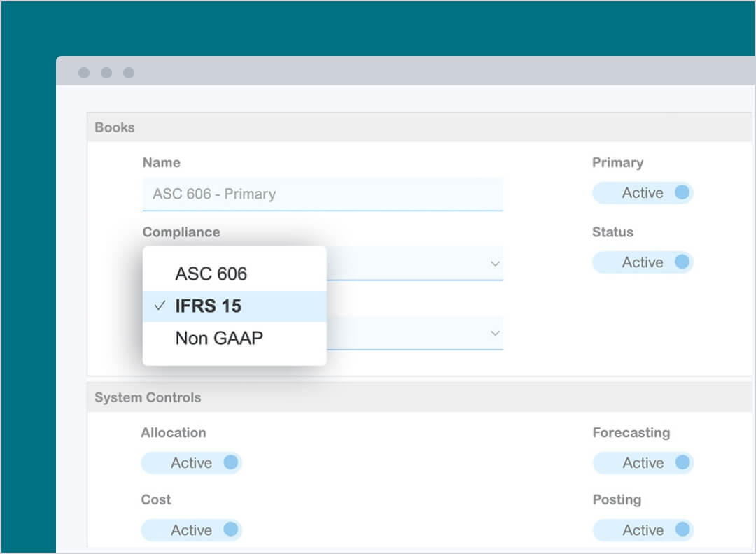
Task: Toggle the Primary Active switch
Action: [x=643, y=192]
